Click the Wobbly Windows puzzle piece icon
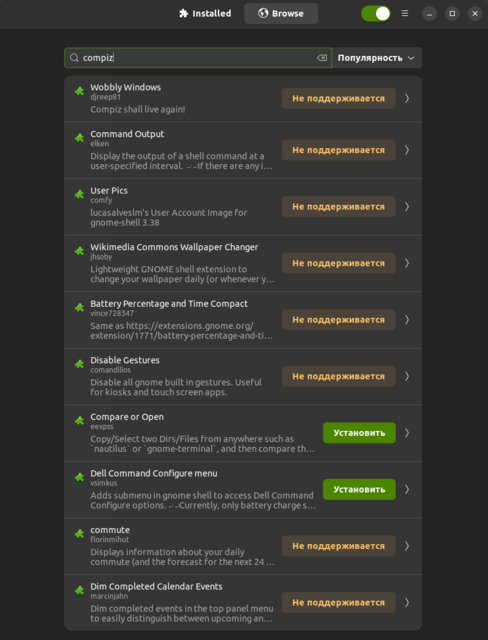488x640 pixels. pos(79,91)
